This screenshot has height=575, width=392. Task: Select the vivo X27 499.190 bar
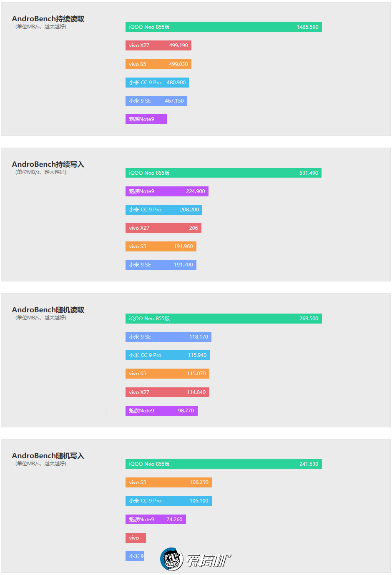158,45
